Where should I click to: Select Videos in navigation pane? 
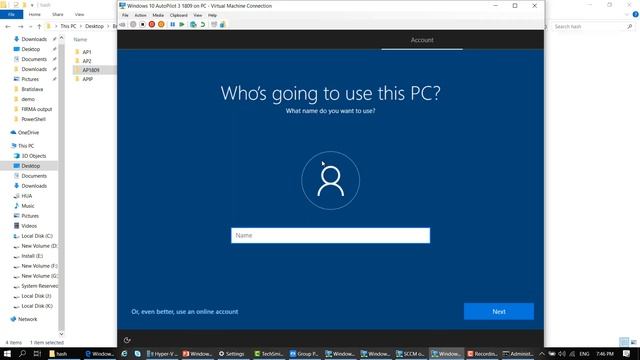[x=29, y=226]
